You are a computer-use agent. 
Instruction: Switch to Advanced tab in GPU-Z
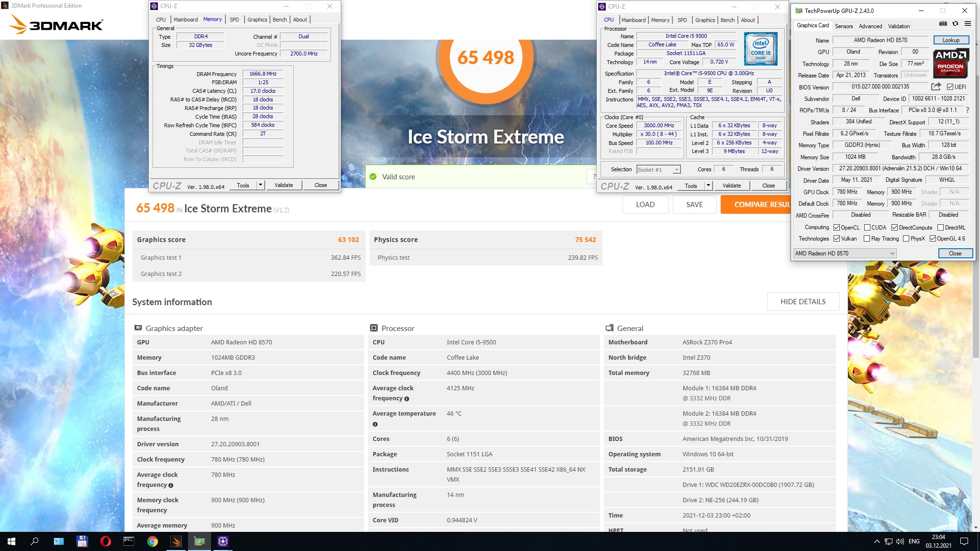[x=870, y=26]
